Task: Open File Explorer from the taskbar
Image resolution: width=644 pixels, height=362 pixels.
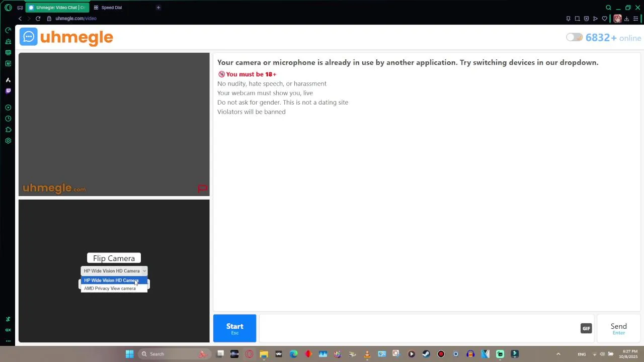Action: 264,354
